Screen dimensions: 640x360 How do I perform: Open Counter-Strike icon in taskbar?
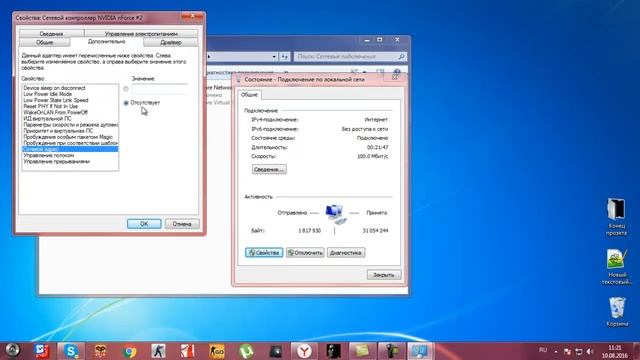158,351
